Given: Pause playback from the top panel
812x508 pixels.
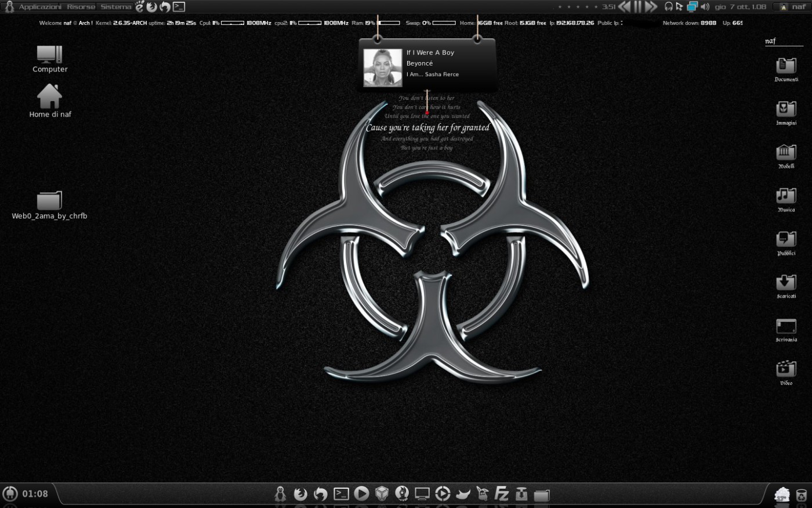Looking at the screenshot, I should (x=638, y=7).
